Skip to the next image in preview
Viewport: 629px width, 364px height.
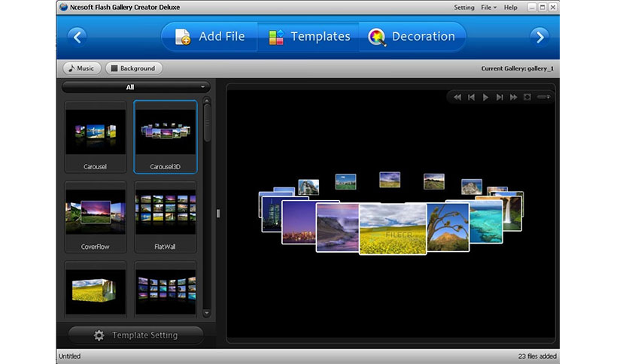point(500,97)
